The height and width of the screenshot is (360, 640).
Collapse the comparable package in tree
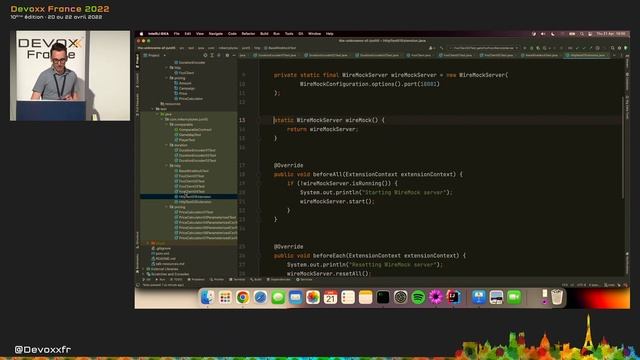click(167, 124)
